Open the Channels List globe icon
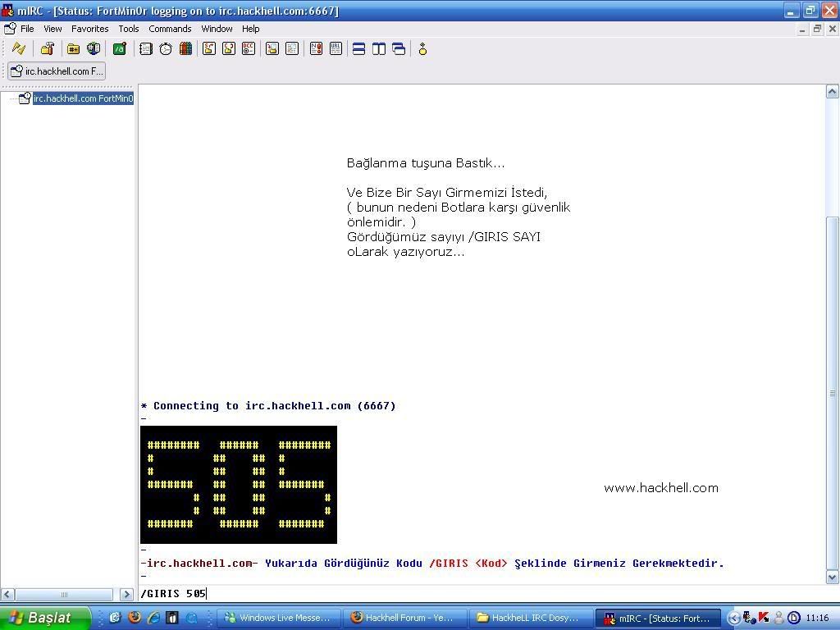The height and width of the screenshot is (630, 840). click(94, 48)
